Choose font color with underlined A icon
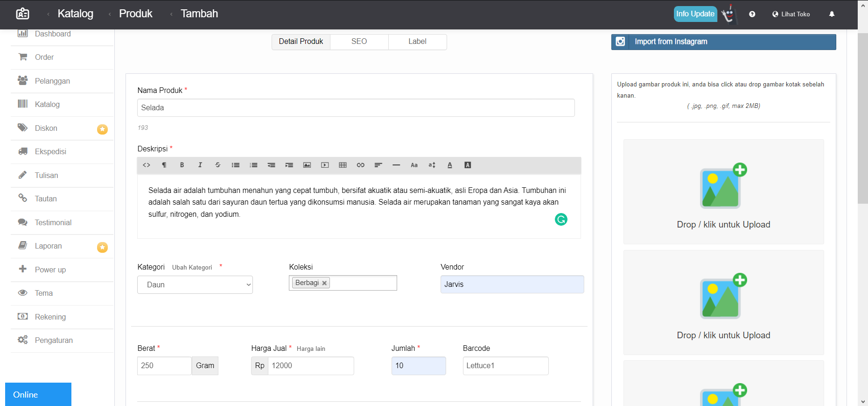The image size is (868, 406). coord(450,165)
